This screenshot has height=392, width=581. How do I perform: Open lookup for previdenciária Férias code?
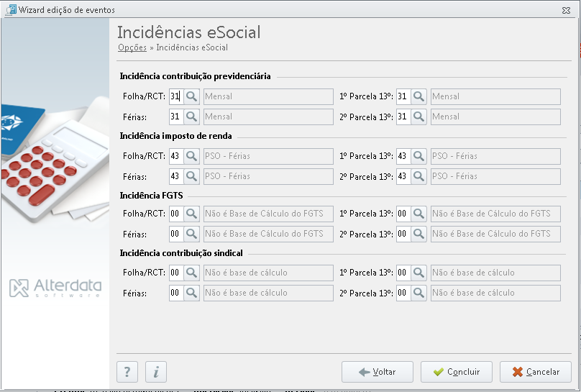click(x=191, y=117)
